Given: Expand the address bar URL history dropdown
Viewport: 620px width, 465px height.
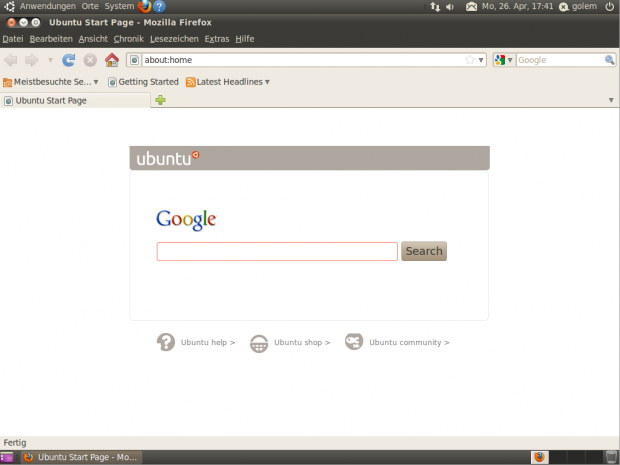Looking at the screenshot, I should click(481, 60).
